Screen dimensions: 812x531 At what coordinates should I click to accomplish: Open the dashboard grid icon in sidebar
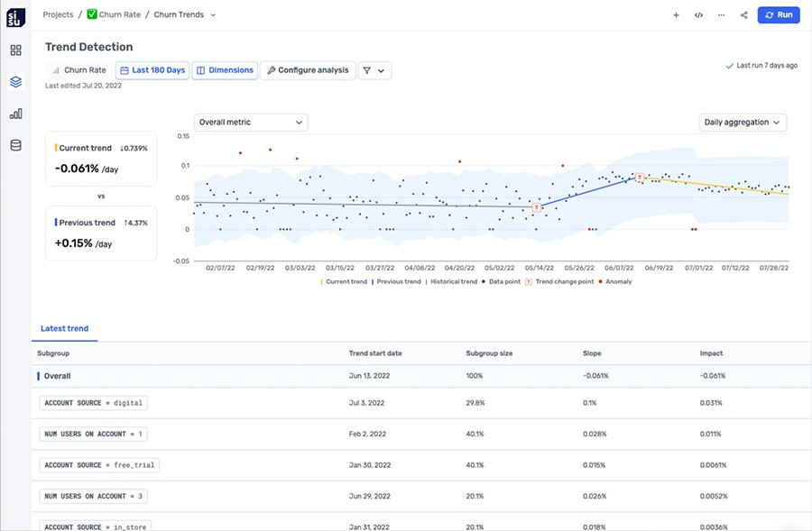click(14, 50)
